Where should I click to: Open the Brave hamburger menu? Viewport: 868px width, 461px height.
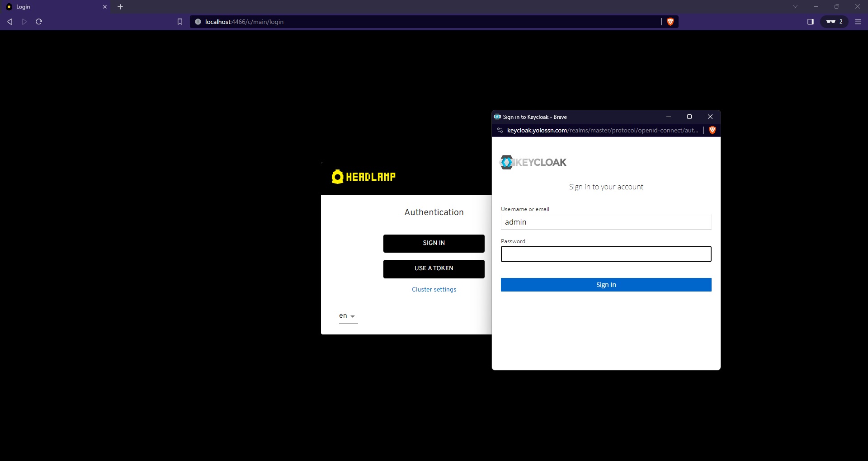coord(858,22)
